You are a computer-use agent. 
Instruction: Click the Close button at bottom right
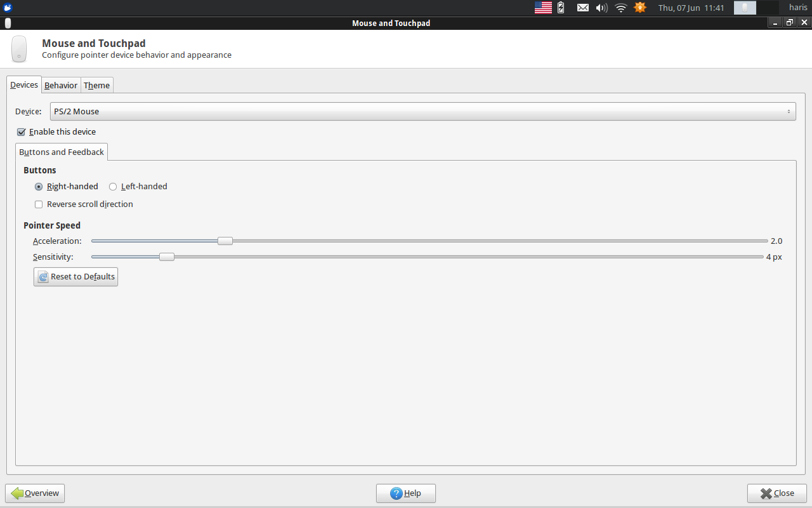click(x=777, y=493)
